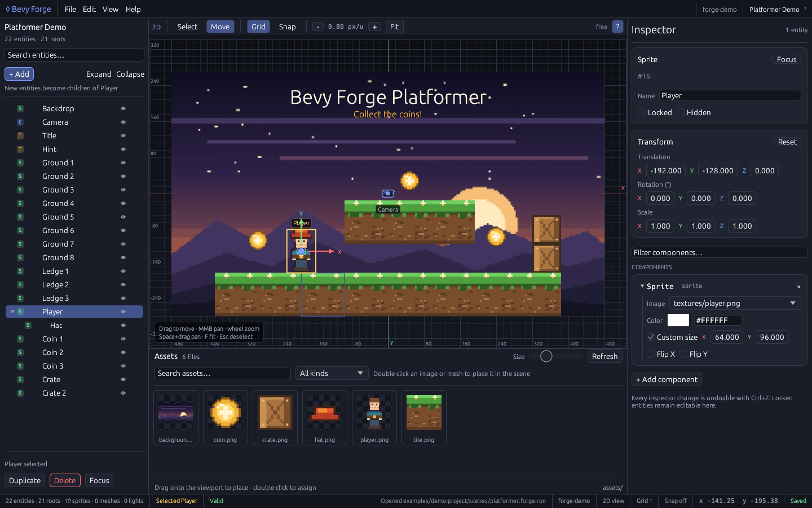Duplicate the selected Player entity
The height and width of the screenshot is (508, 812).
[25, 480]
